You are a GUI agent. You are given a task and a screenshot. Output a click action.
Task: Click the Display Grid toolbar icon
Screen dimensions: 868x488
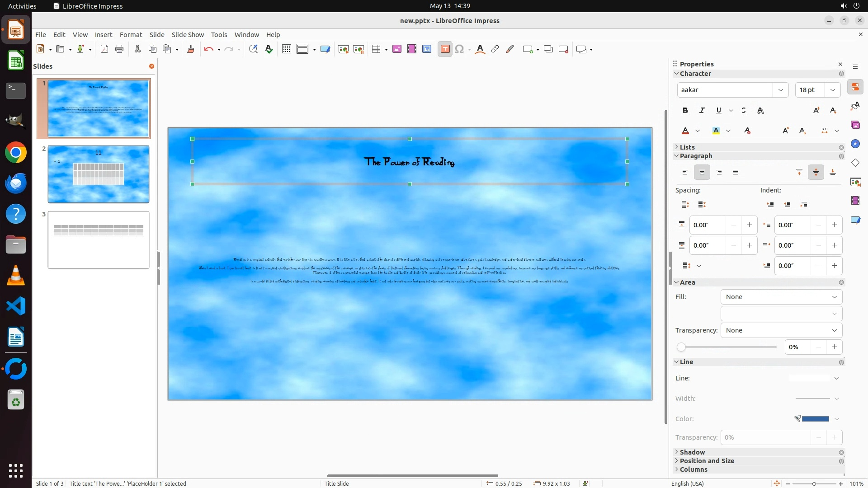coord(286,49)
